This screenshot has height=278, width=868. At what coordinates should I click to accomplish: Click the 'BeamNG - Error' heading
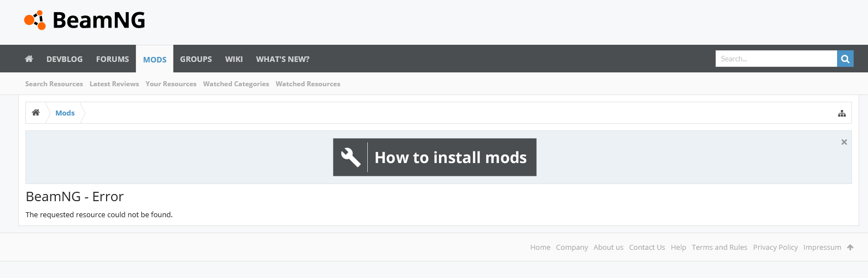pyautogui.click(x=75, y=197)
